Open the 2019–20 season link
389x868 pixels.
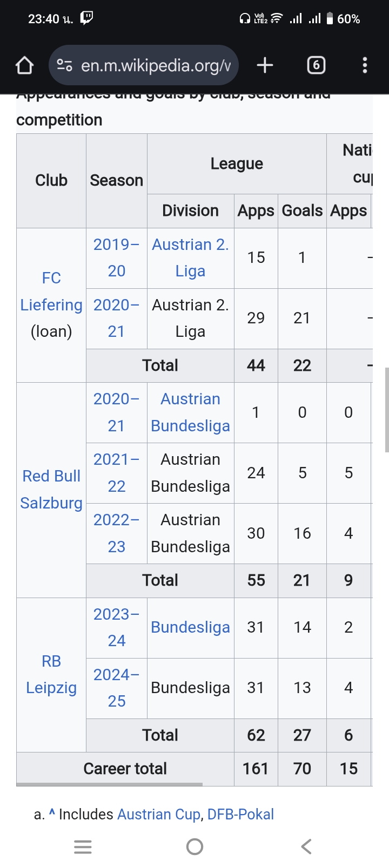coord(117,257)
